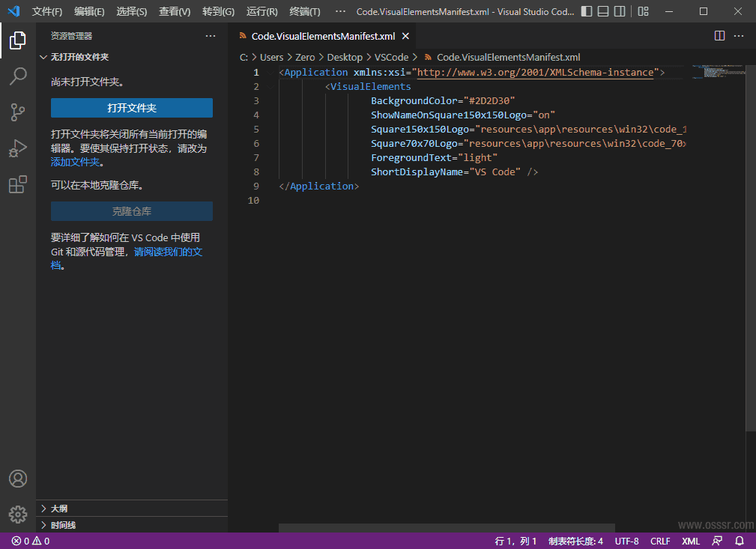Open the w3.org XMLSchema-instance URL in code
This screenshot has width=756, height=549.
[535, 73]
